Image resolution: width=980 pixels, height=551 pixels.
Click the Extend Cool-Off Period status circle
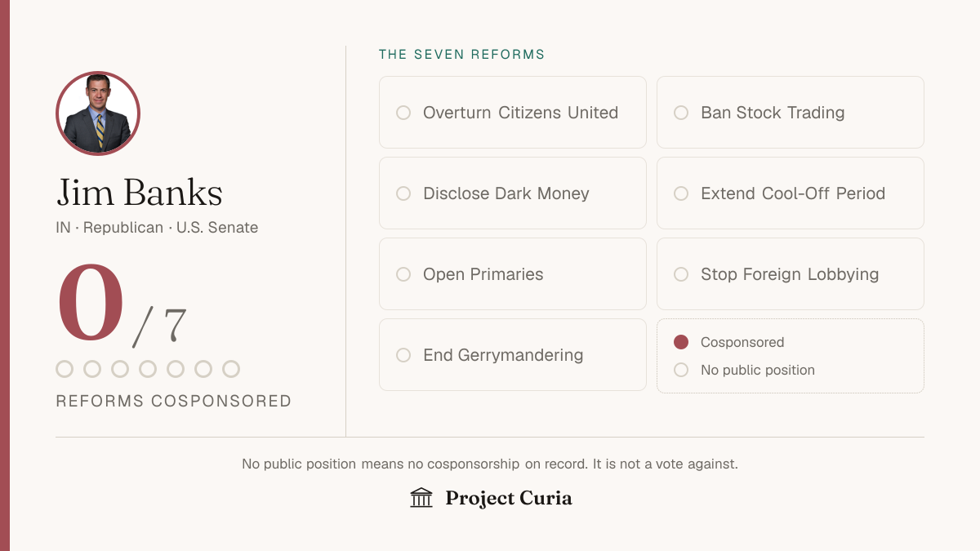point(681,193)
